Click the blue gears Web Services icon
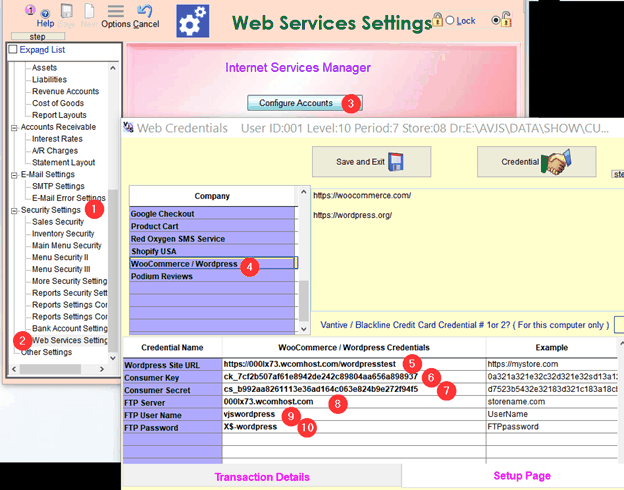The height and width of the screenshot is (490, 624). click(193, 21)
